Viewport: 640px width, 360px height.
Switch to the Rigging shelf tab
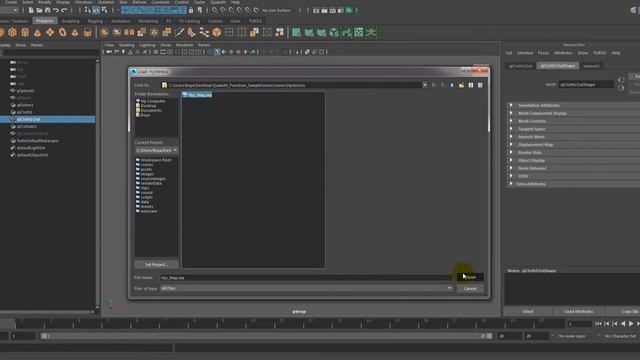point(95,21)
